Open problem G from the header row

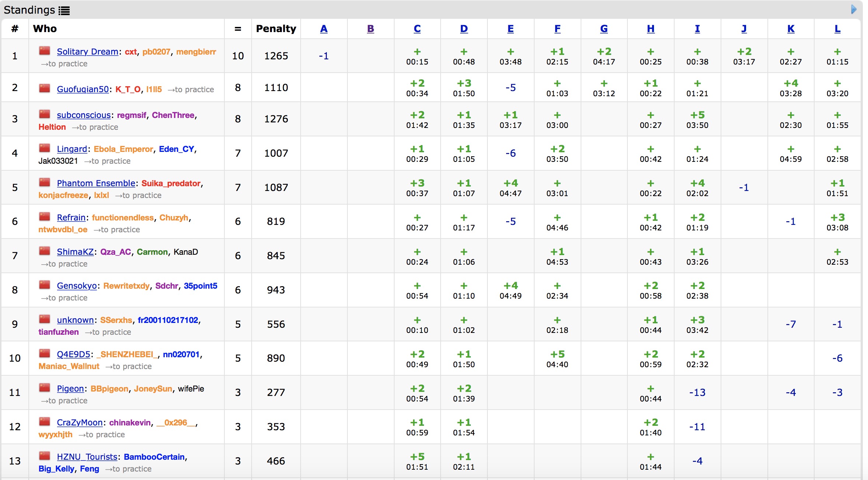click(x=603, y=29)
